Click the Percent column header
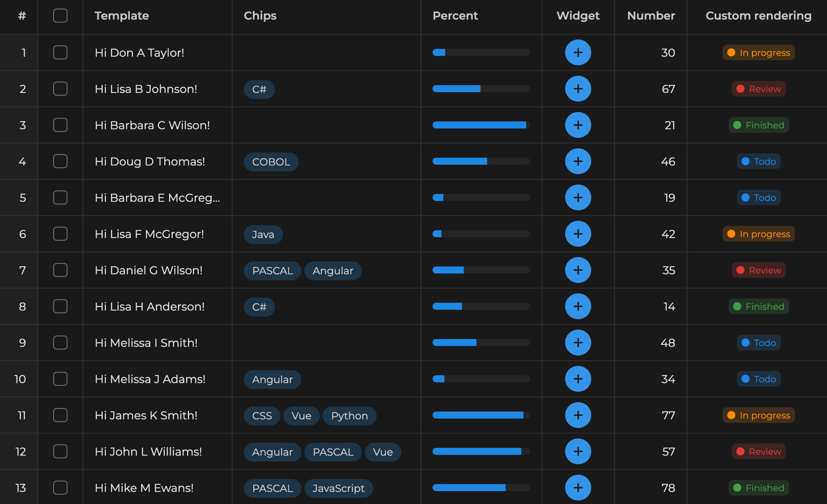Image resolution: width=827 pixels, height=504 pixels. tap(455, 16)
